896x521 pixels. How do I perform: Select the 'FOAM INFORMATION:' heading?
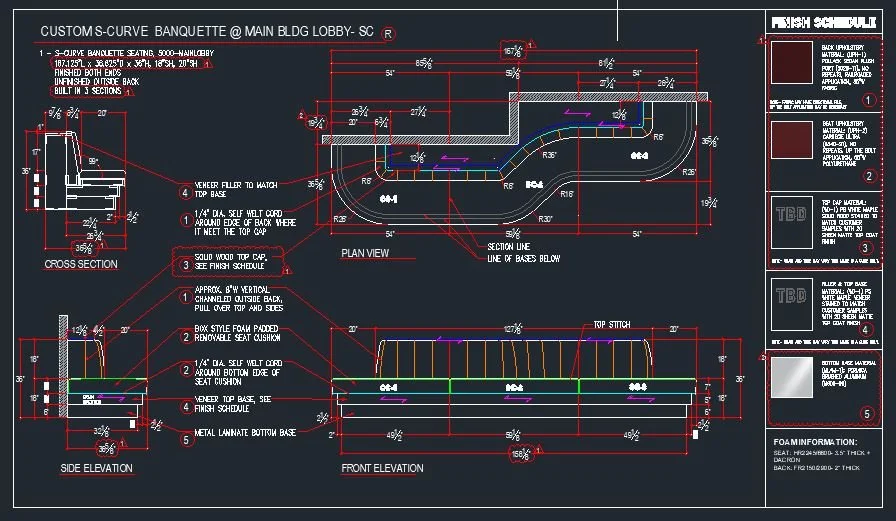pyautogui.click(x=815, y=442)
